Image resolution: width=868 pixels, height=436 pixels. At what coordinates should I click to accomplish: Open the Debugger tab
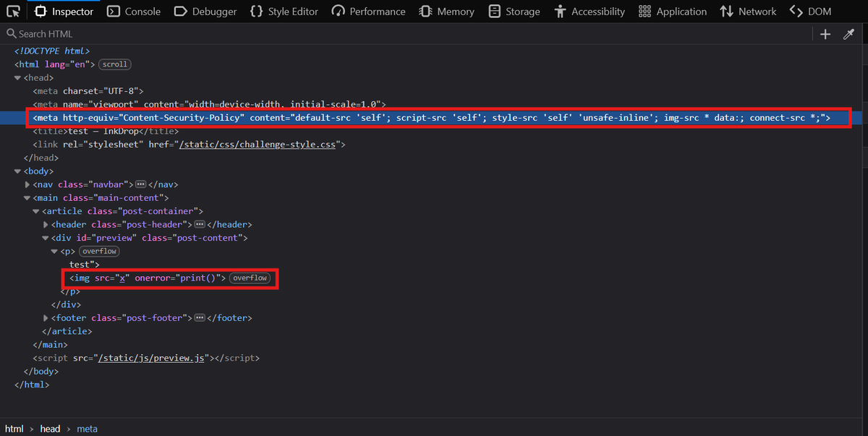[205, 12]
